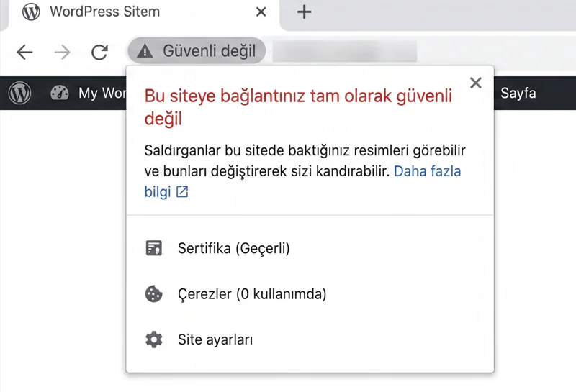Click the red connection warning heading
The image size is (576, 392).
pyautogui.click(x=298, y=107)
